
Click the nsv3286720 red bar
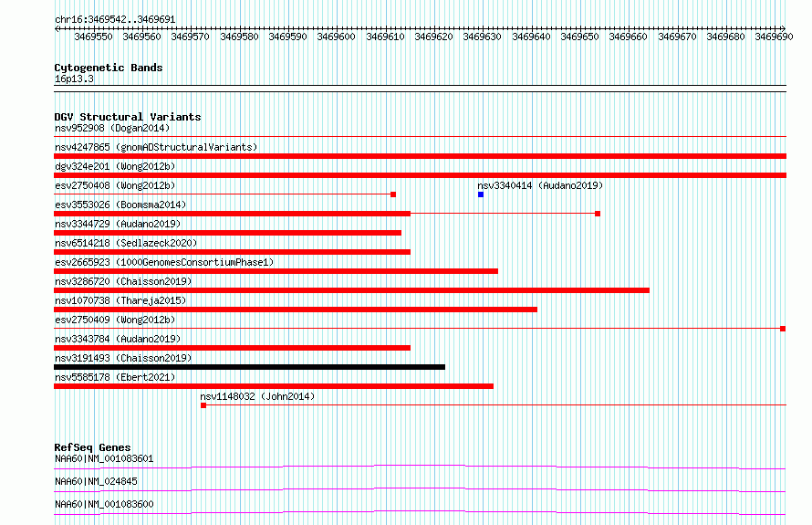point(351,290)
